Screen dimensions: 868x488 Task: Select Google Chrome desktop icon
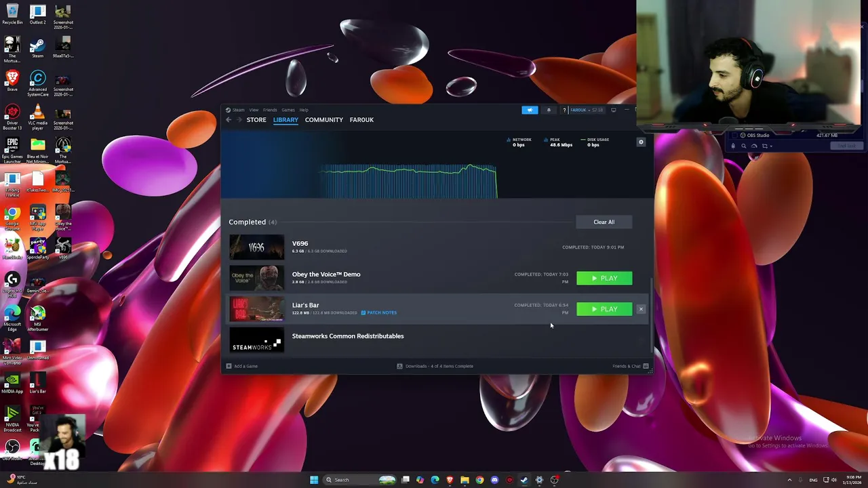click(12, 218)
